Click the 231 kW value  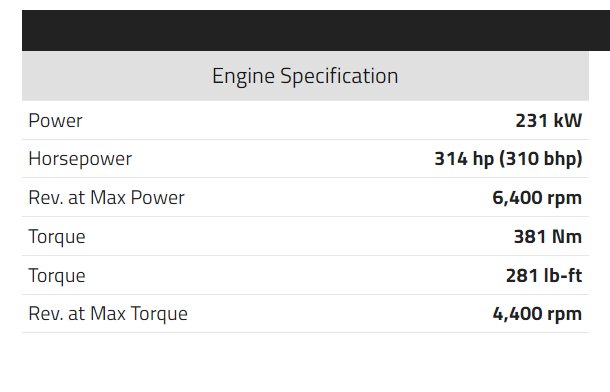tap(549, 121)
